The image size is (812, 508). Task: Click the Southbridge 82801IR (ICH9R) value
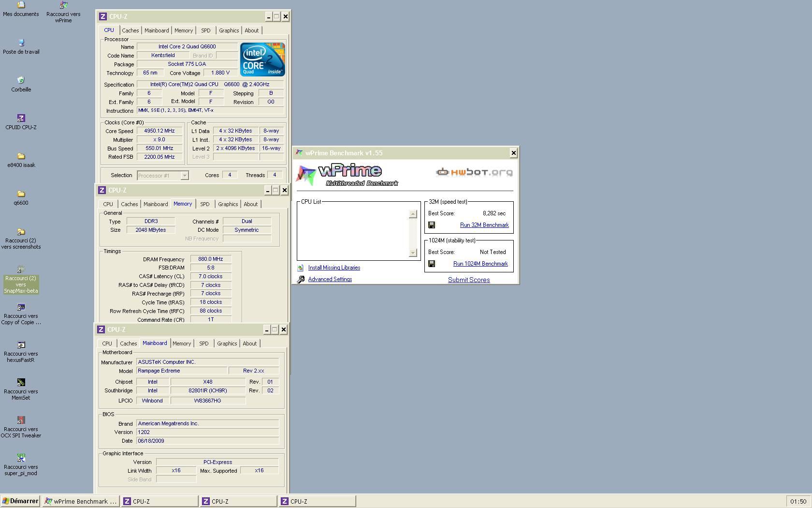[x=207, y=391]
